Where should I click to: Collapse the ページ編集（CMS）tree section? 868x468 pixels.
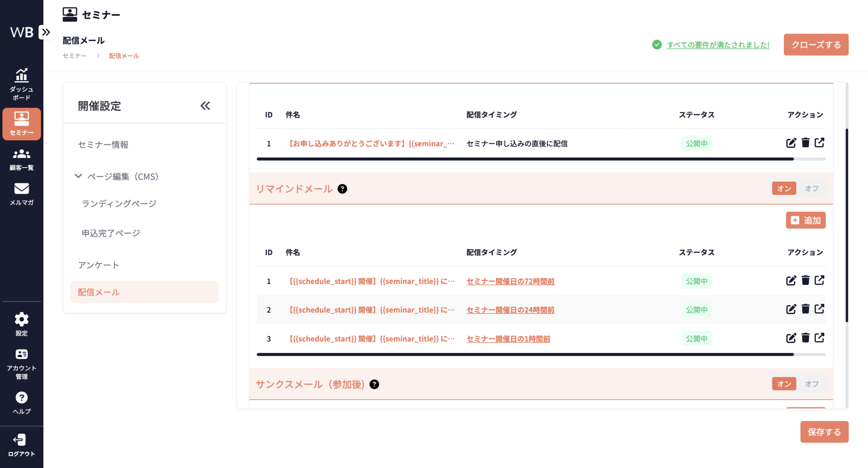pyautogui.click(x=78, y=176)
